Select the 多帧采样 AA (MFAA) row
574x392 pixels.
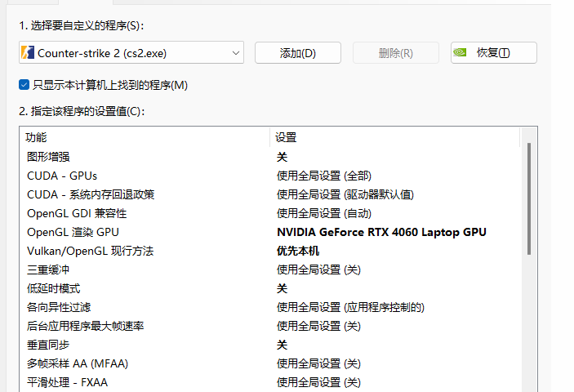270,363
